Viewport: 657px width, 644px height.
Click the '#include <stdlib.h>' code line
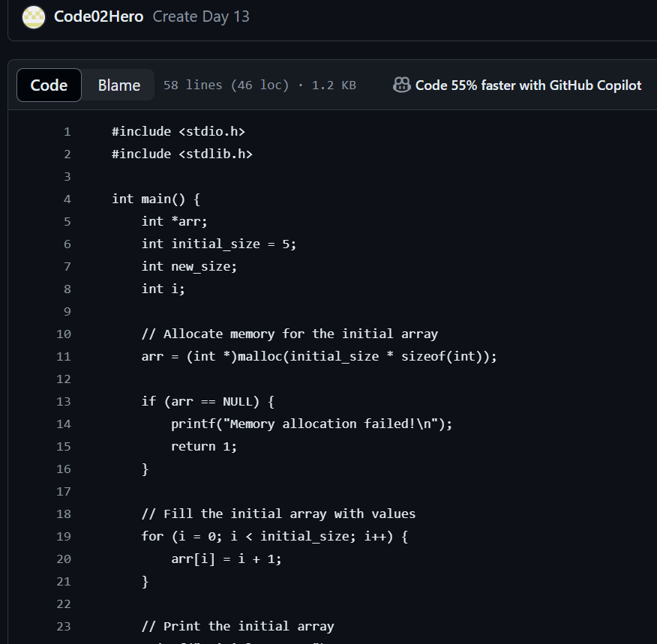click(182, 154)
